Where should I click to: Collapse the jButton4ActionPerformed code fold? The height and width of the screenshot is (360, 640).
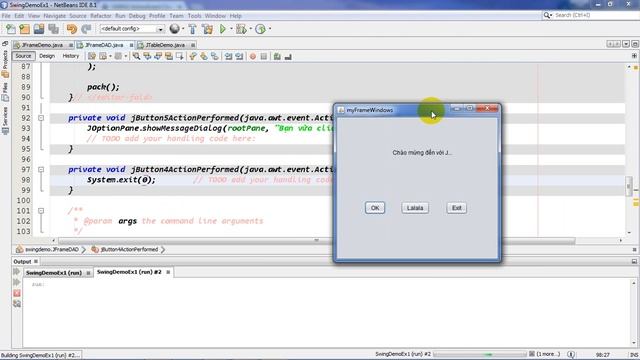(x=41, y=169)
